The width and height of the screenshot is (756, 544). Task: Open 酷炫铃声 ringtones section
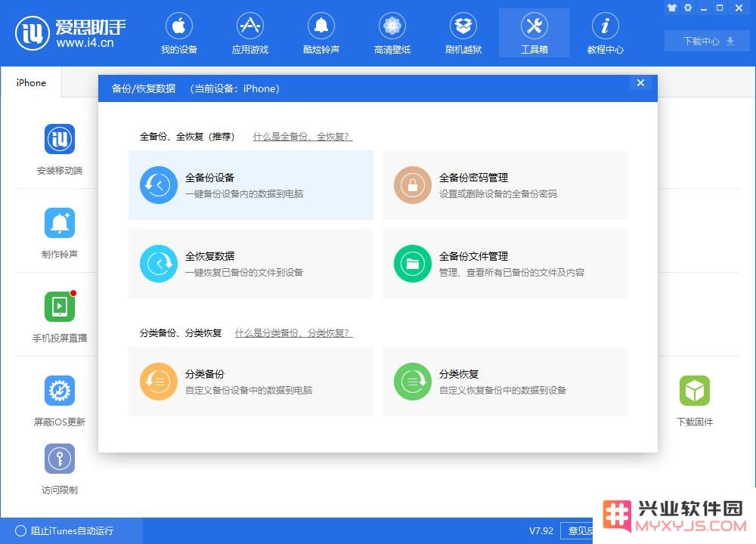pyautogui.click(x=321, y=33)
